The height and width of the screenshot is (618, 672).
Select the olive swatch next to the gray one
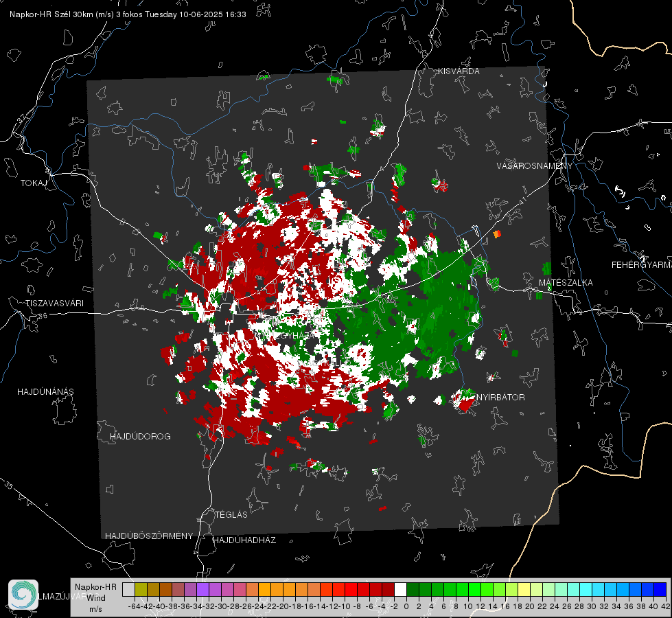[141, 590]
